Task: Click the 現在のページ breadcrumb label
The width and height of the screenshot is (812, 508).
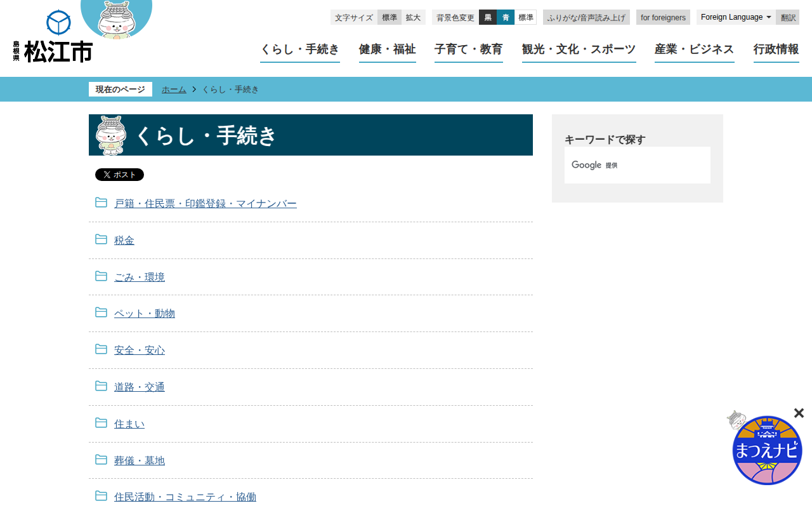Action: [121, 90]
